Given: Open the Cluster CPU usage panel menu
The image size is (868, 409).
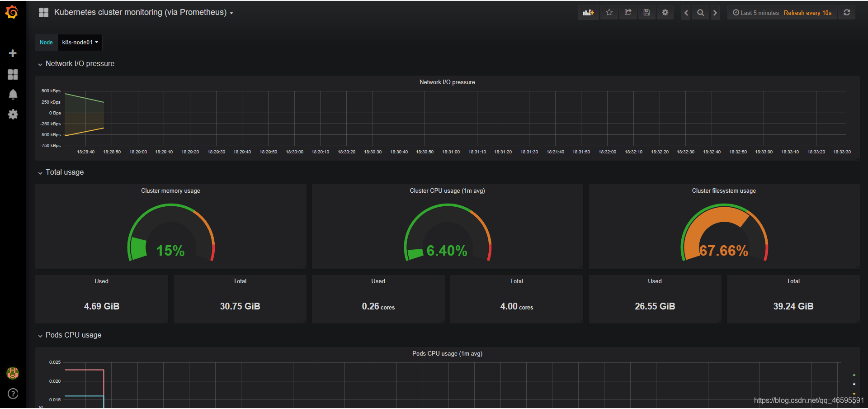Looking at the screenshot, I should pos(447,191).
